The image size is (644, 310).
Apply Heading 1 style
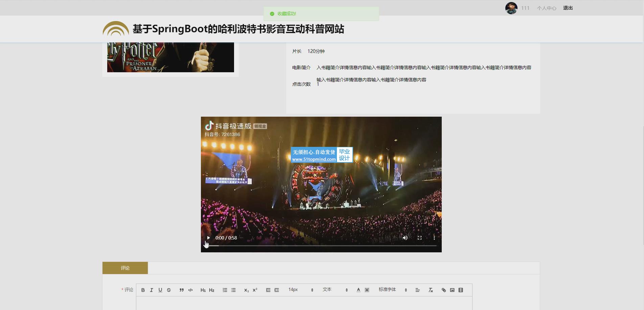203,290
